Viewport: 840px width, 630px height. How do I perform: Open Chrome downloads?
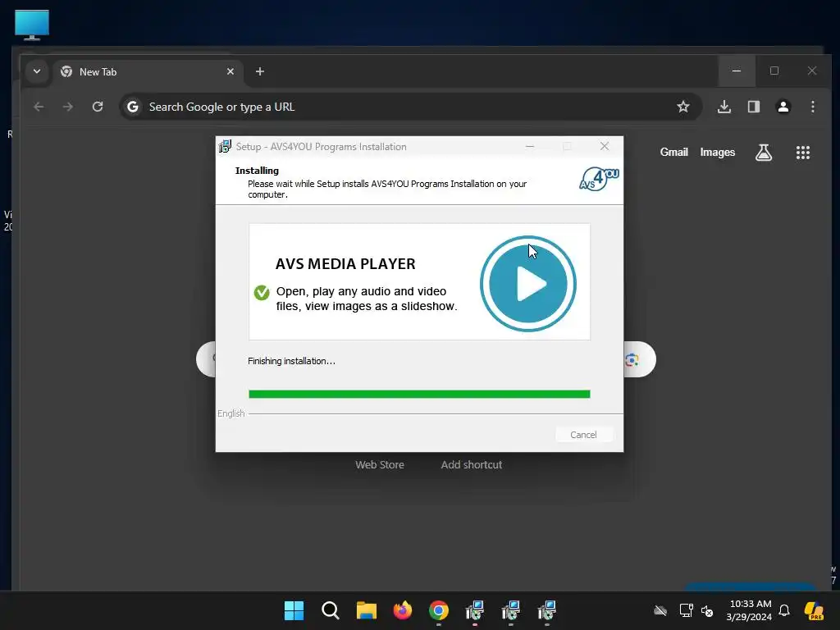point(724,107)
